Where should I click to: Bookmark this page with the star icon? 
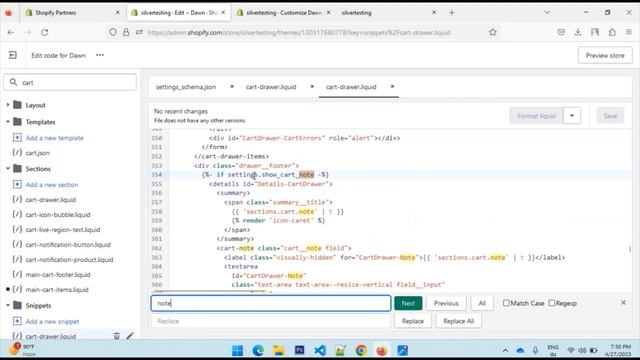point(493,32)
